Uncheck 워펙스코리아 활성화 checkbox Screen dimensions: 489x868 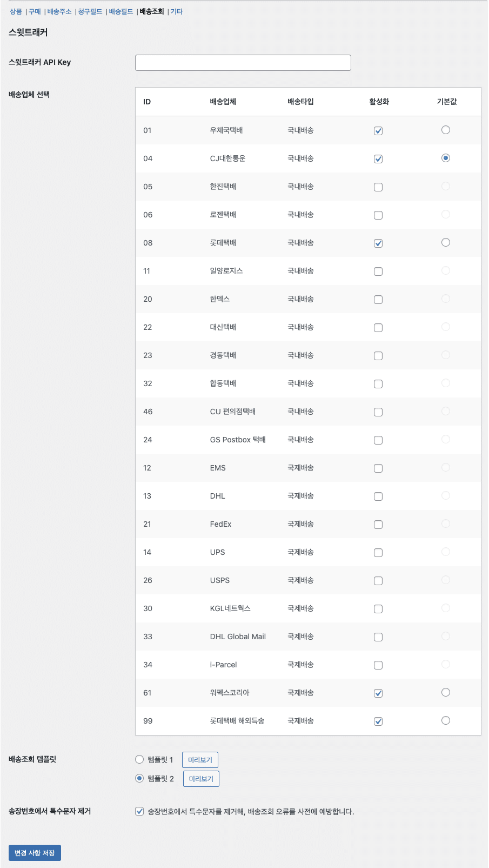coord(378,693)
